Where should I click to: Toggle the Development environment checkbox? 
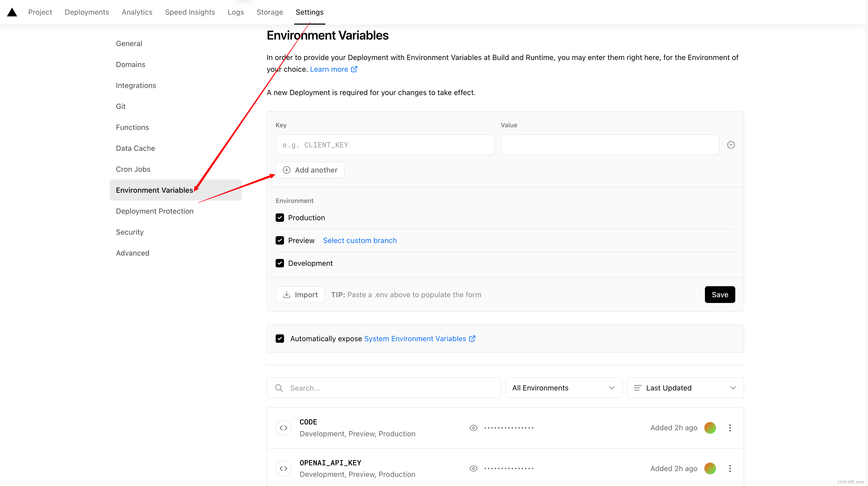click(x=280, y=263)
